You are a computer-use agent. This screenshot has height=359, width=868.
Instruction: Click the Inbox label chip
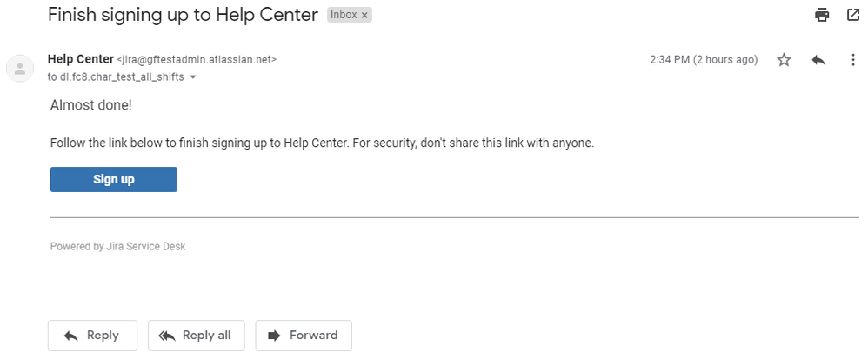coord(344,15)
